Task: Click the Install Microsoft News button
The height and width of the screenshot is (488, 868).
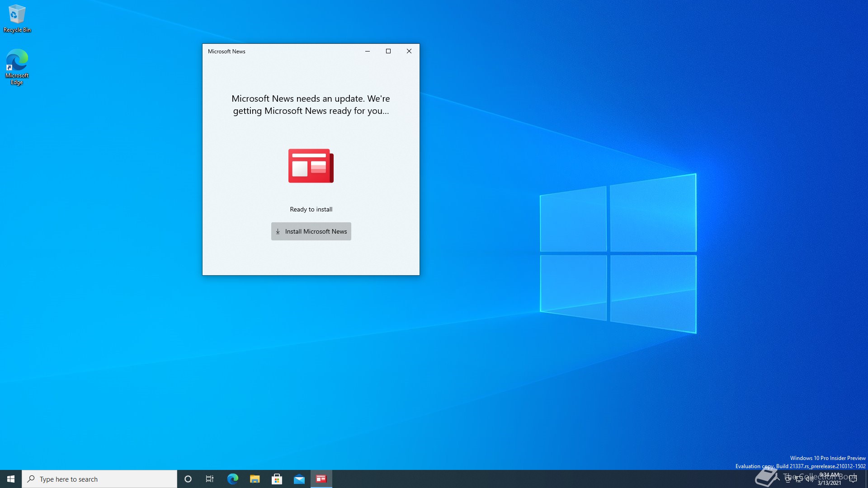Action: 311,231
